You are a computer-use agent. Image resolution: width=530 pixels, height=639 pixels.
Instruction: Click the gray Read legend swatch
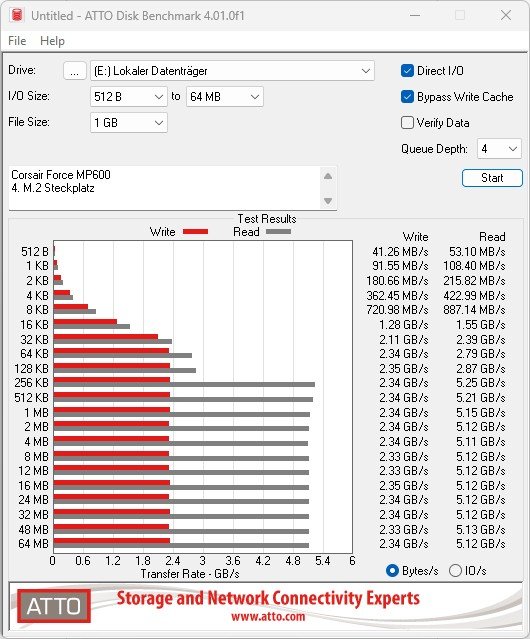click(278, 231)
